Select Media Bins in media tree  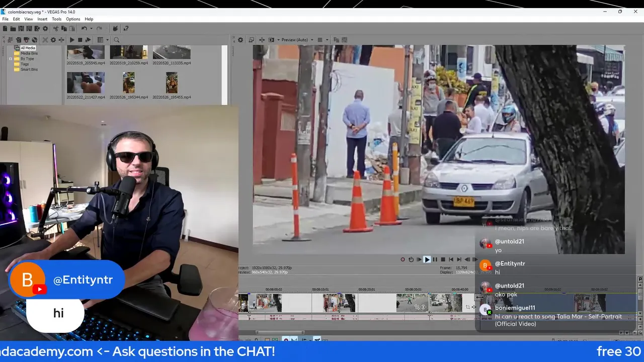pos(29,53)
